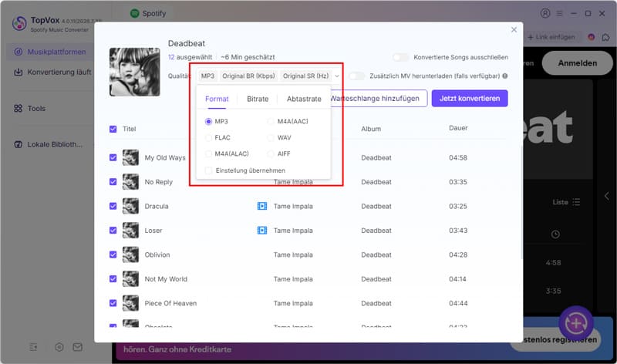Viewport: 617px width, 364px height.
Task: Click the Deadbeat album cover thumbnail
Action: [134, 72]
